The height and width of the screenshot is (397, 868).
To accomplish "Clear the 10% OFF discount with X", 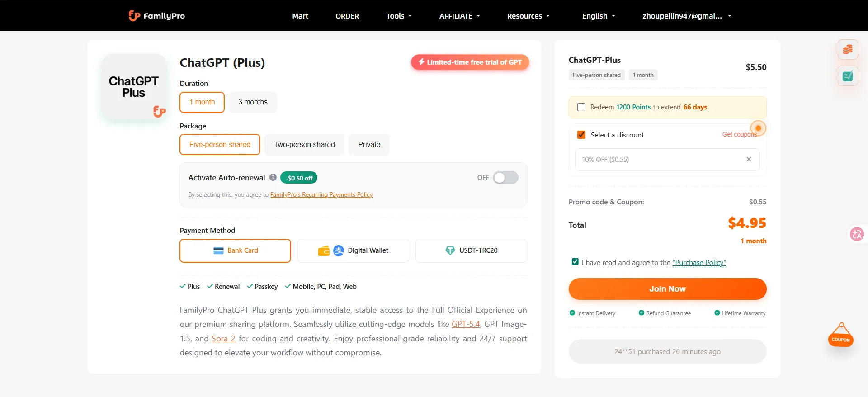I will pos(749,159).
